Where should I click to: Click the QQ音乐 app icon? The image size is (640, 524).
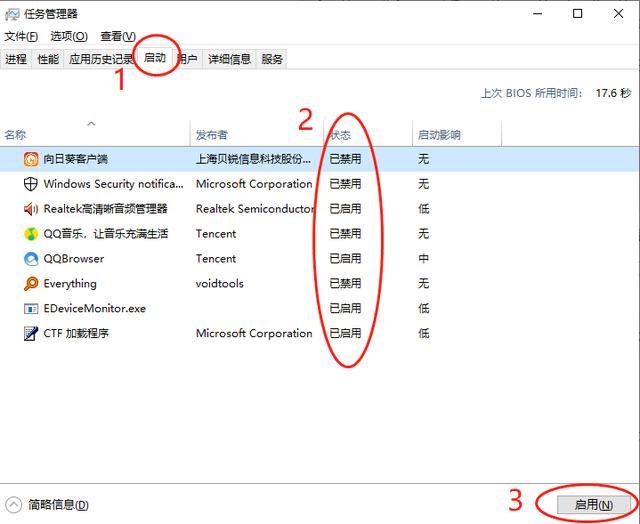pyautogui.click(x=31, y=234)
